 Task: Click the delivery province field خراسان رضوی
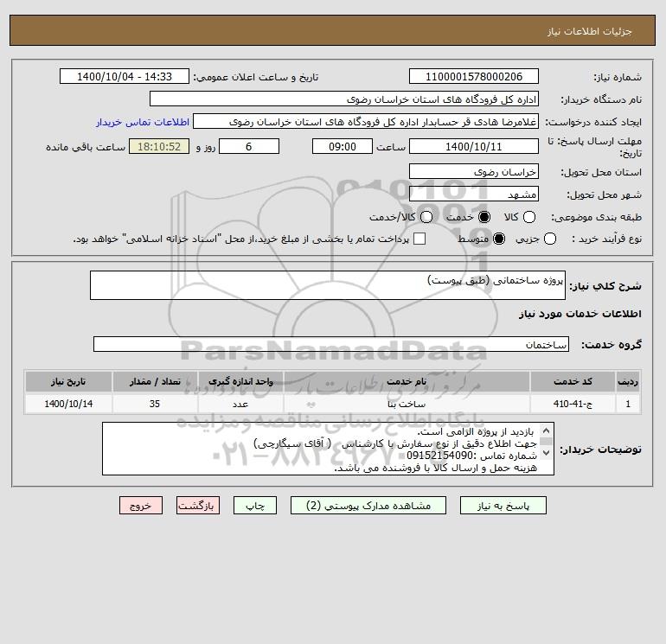click(x=474, y=171)
